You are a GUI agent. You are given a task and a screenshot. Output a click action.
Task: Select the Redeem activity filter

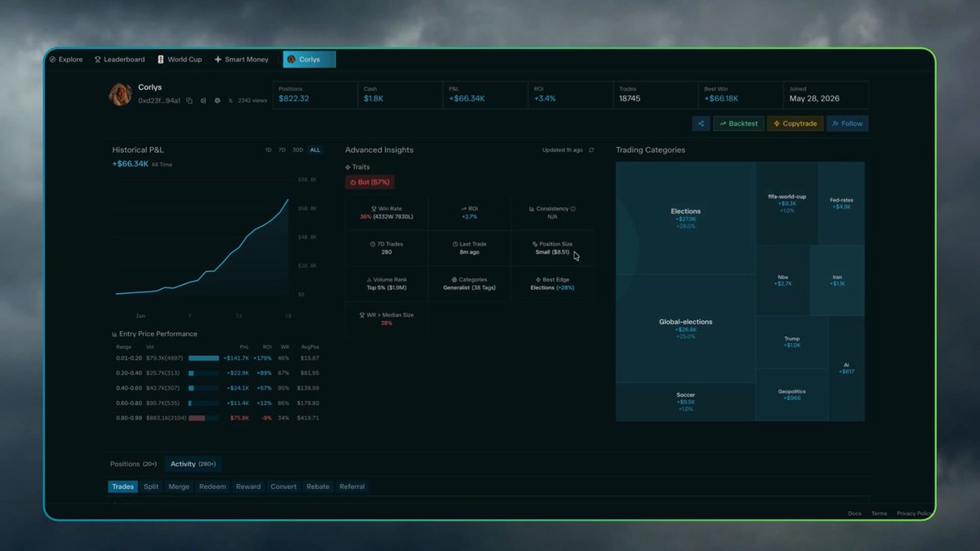pyautogui.click(x=212, y=487)
